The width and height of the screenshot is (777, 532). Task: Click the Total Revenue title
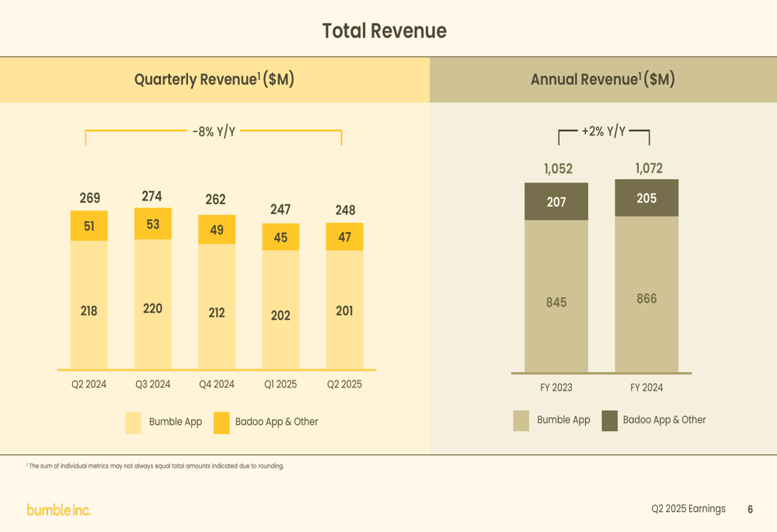pyautogui.click(x=385, y=31)
